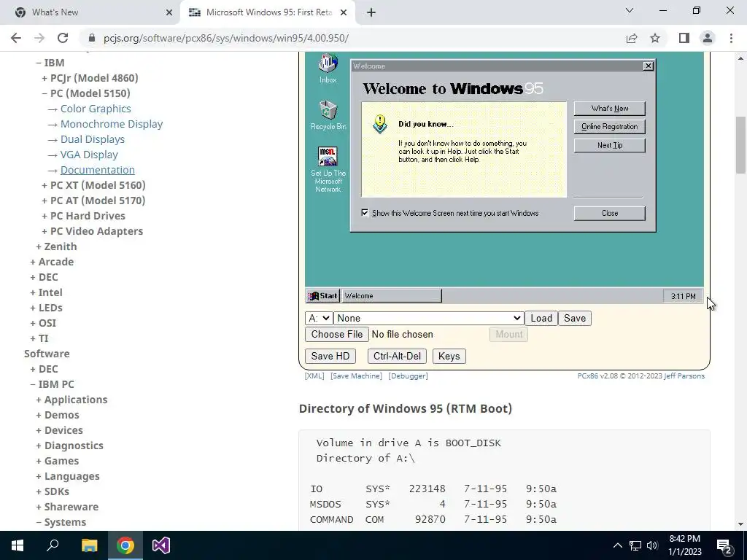747x560 pixels.
Task: Open the Monochrome Display link
Action: (x=112, y=124)
